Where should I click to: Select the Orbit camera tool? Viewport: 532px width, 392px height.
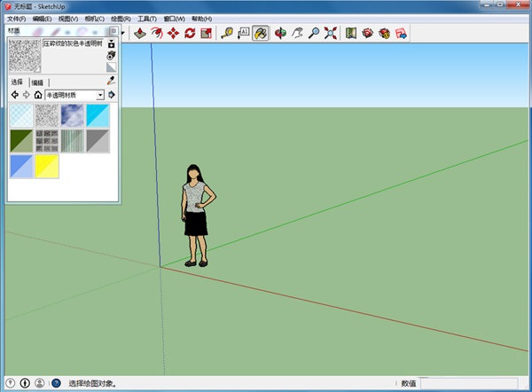[x=281, y=33]
